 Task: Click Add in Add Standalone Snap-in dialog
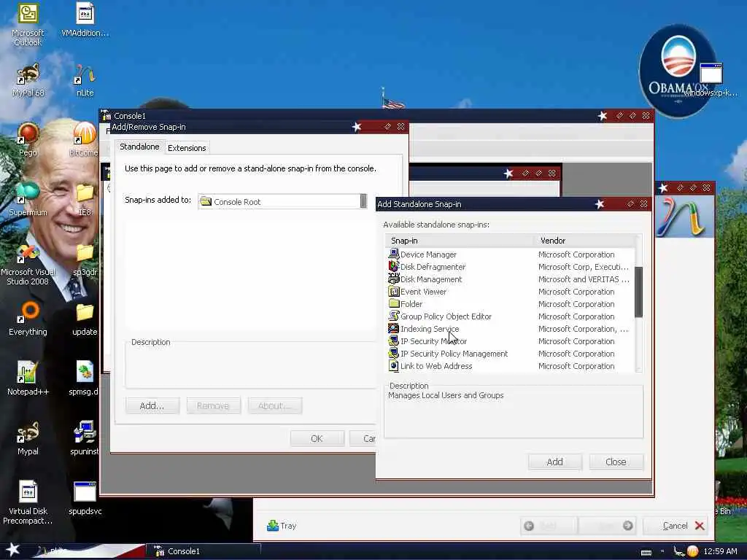point(554,462)
